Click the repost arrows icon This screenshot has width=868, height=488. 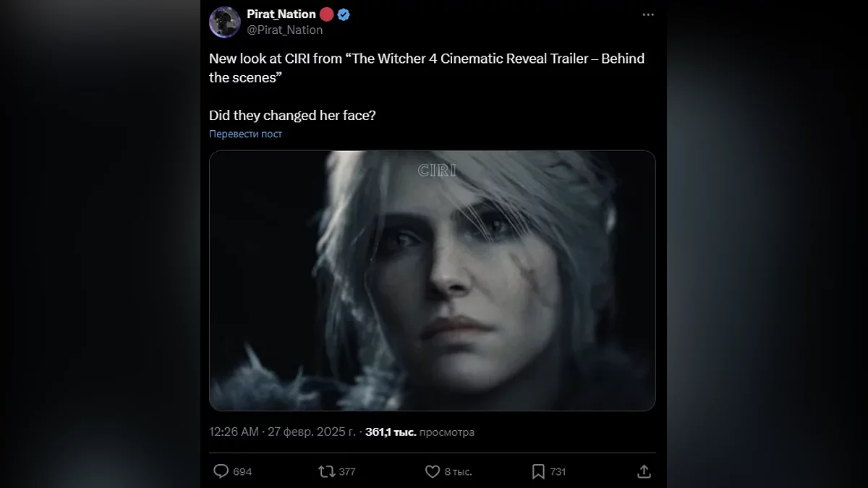pos(327,471)
